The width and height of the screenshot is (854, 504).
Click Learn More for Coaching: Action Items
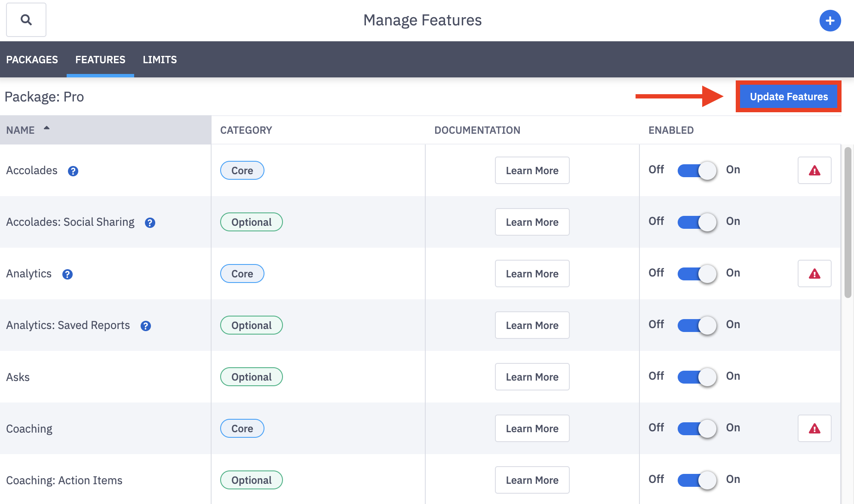click(x=532, y=480)
